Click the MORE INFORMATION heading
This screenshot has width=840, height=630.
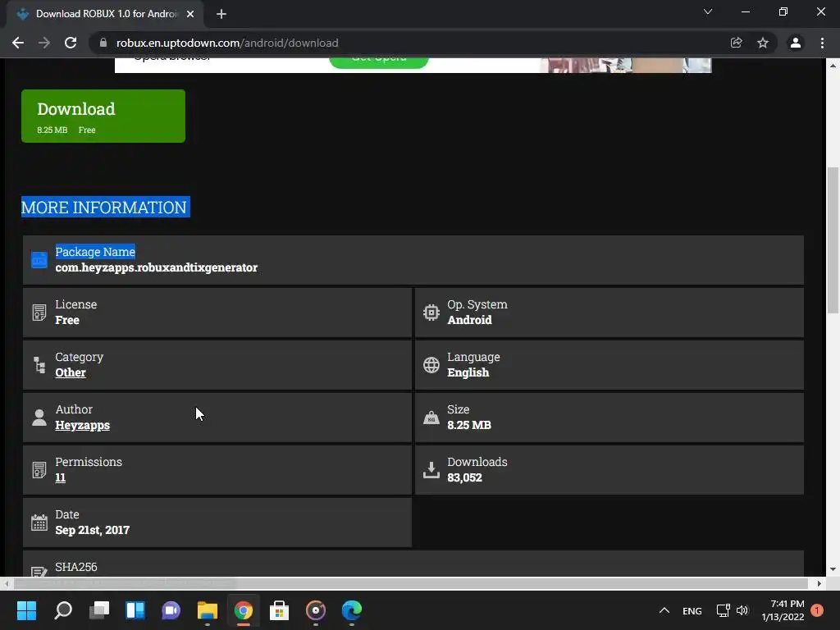(105, 208)
